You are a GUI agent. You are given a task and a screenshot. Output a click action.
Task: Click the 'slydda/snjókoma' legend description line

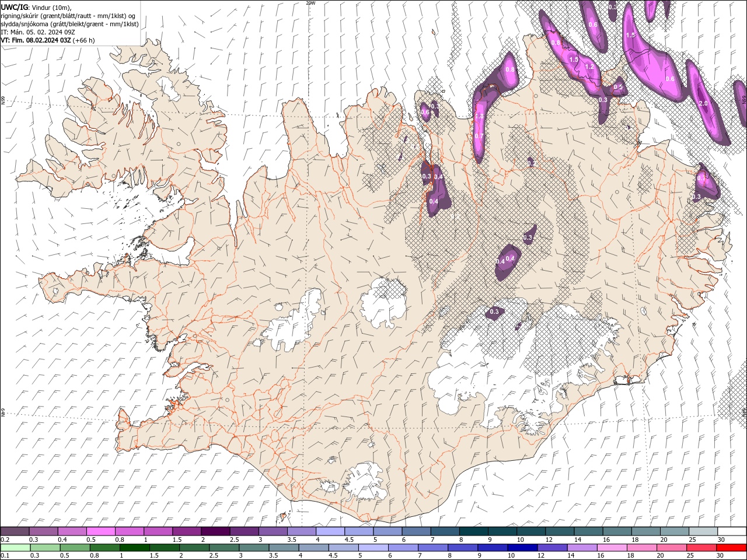coord(69,24)
